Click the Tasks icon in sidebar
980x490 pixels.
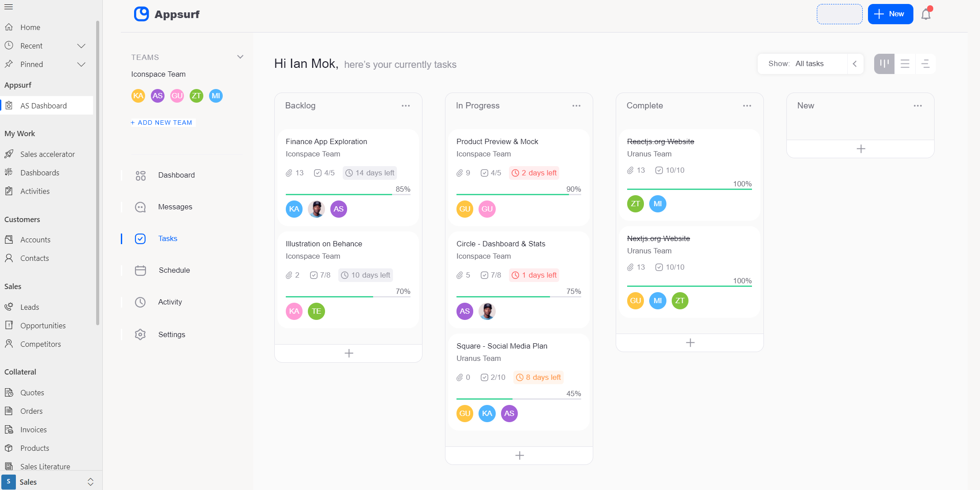(x=140, y=238)
